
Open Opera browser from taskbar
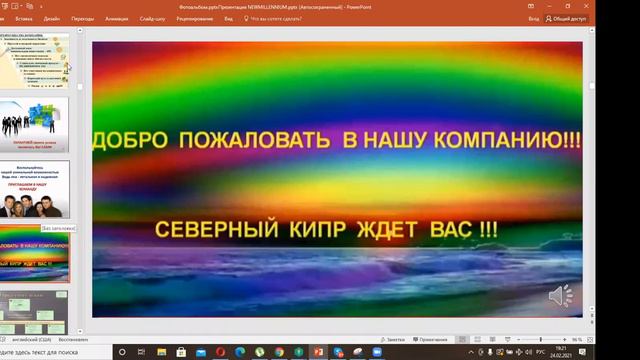point(220,352)
